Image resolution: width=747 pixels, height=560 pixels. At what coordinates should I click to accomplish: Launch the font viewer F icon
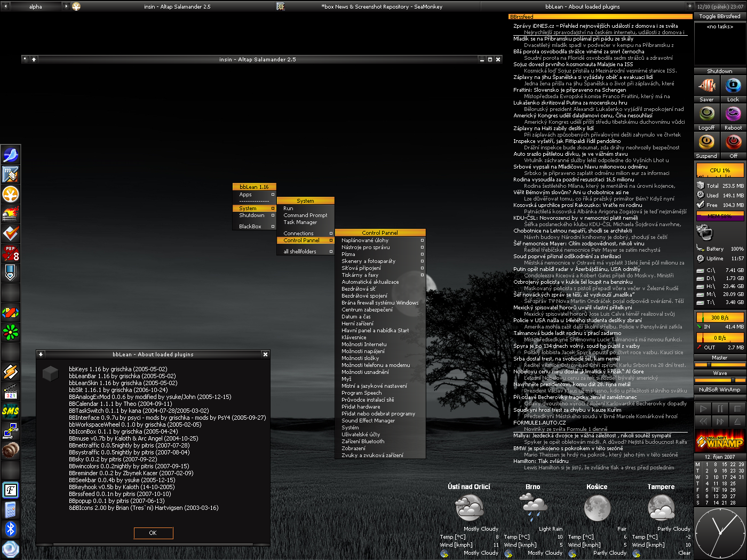[11, 490]
